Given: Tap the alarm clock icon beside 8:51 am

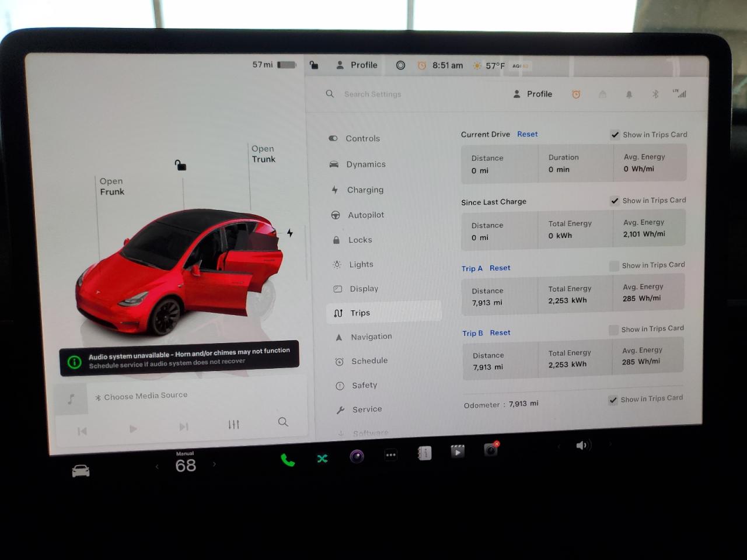Looking at the screenshot, I should coord(421,65).
